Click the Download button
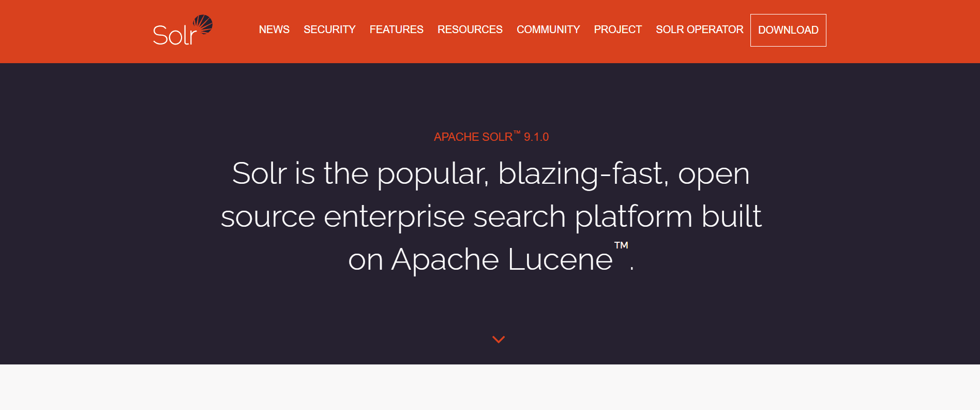Viewport: 980px width, 410px height. [x=788, y=30]
